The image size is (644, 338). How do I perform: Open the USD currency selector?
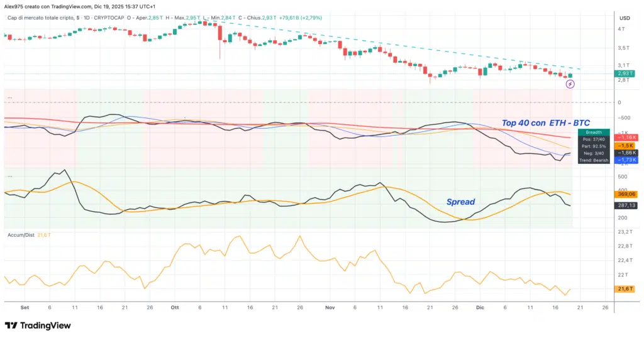[625, 18]
